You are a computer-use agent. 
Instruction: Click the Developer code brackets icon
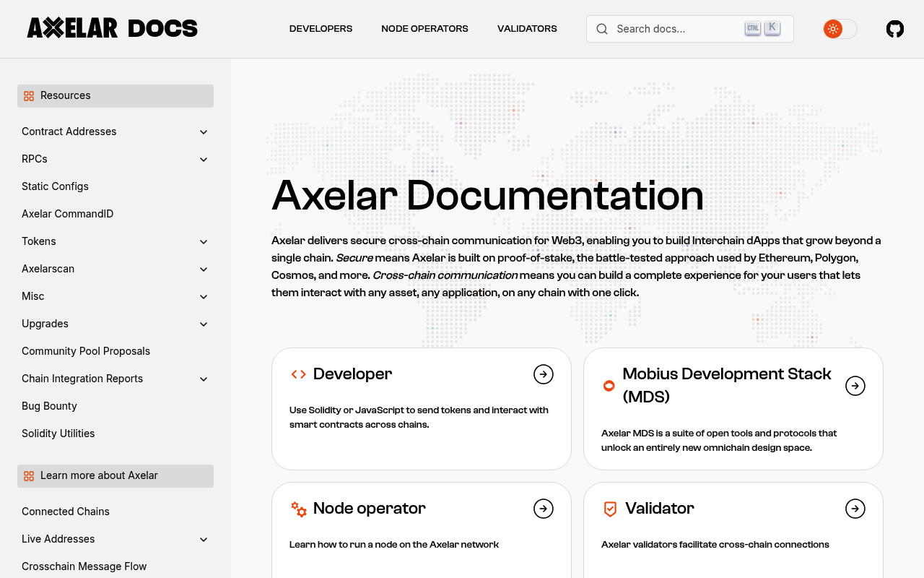pos(298,374)
